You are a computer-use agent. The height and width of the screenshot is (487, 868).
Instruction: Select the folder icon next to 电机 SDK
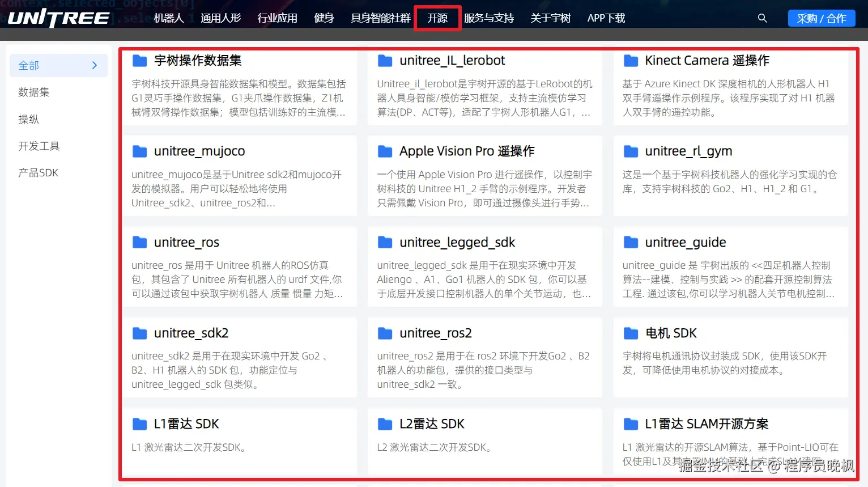point(631,333)
